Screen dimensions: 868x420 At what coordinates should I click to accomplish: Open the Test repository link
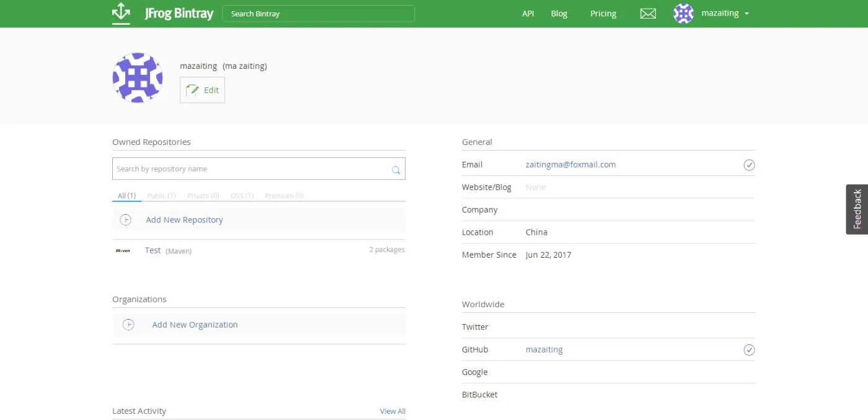click(153, 250)
